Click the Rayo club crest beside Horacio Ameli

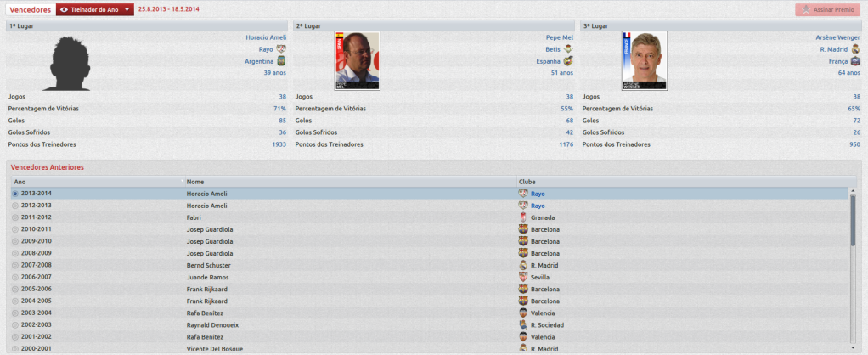281,49
